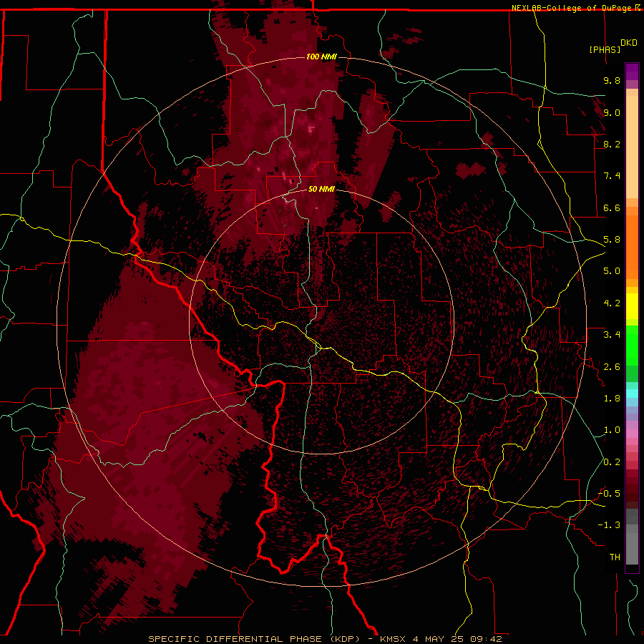Screen dimensions: 644x644
Task: Pick the bright green legend band
Action: [632, 346]
